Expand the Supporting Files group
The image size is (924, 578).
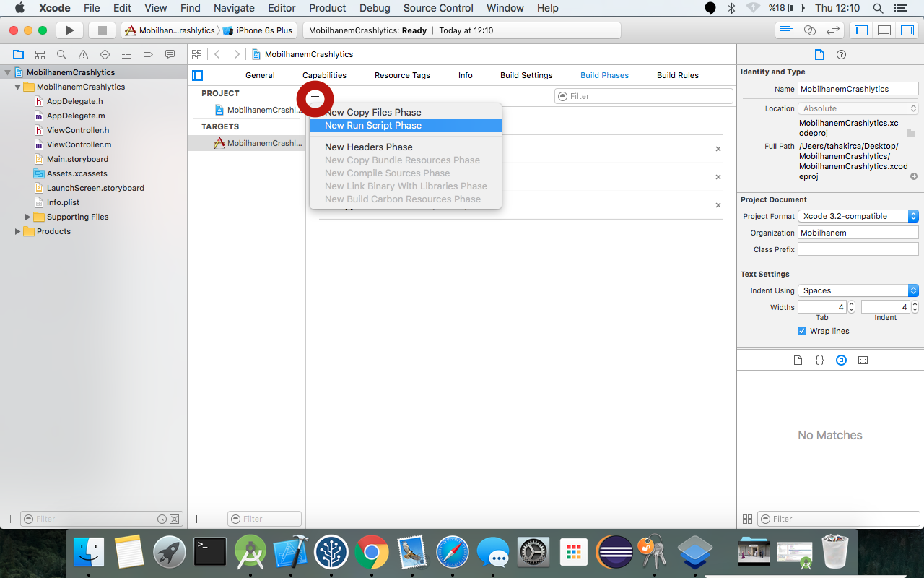28,217
